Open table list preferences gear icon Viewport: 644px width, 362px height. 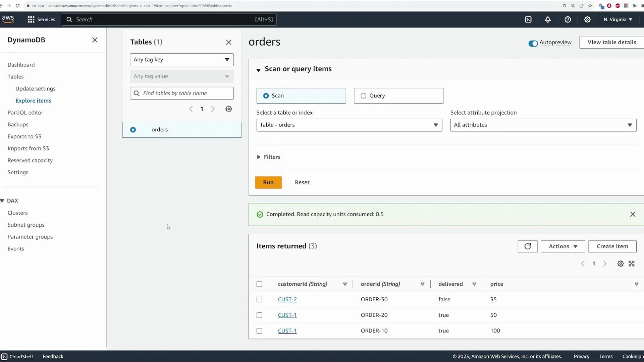click(x=228, y=109)
